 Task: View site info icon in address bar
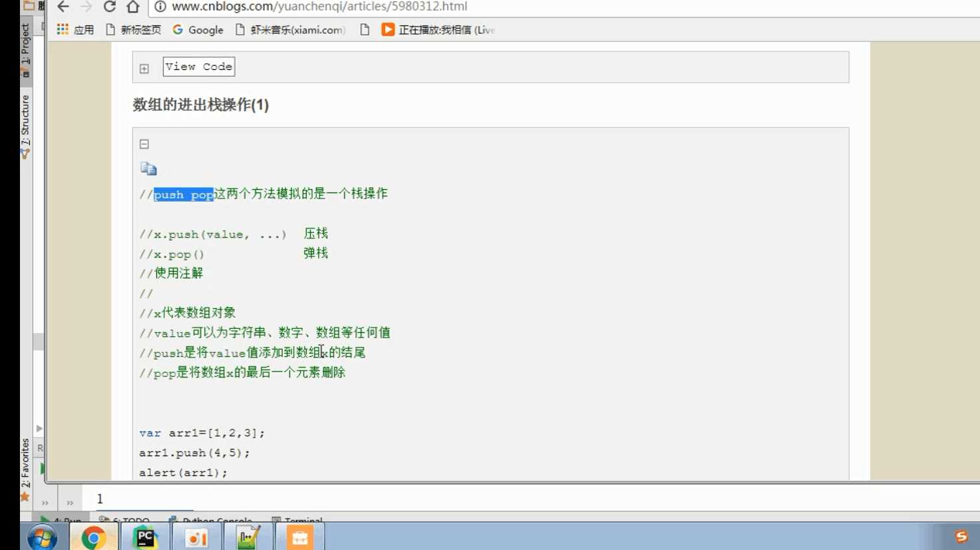[x=160, y=7]
